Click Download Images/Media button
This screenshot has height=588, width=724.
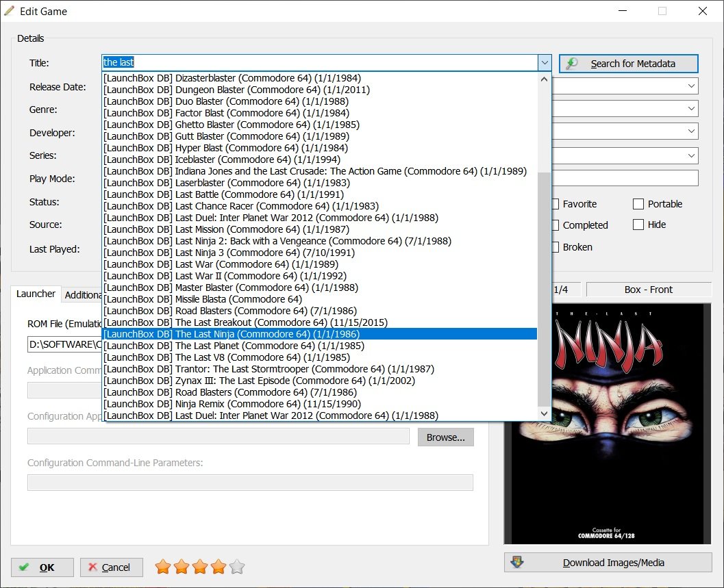[x=608, y=563]
